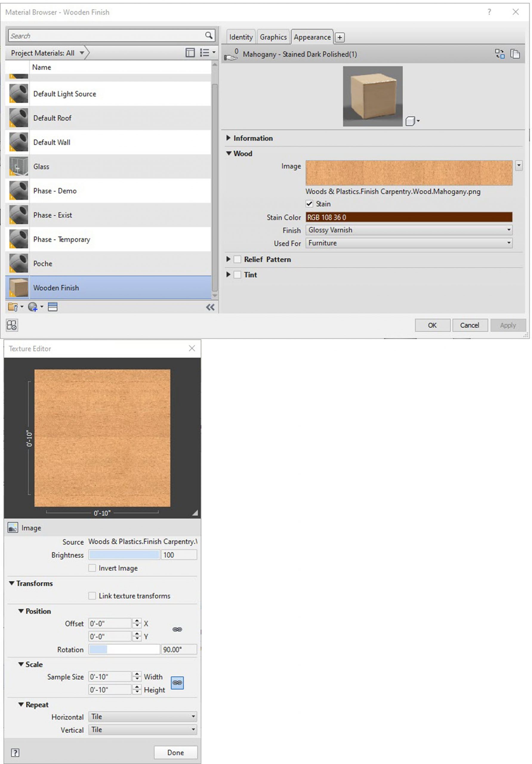Switch to the Graphics tab
This screenshot has height=764, width=532.
coord(273,37)
